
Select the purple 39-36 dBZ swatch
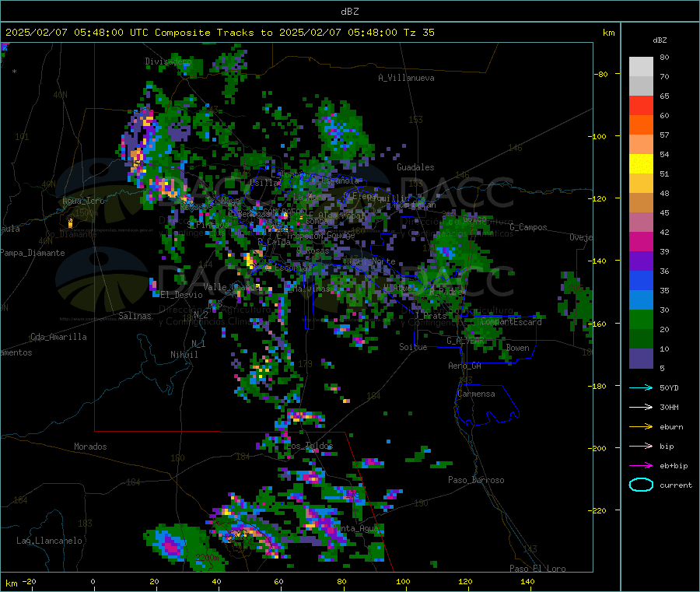coord(641,261)
